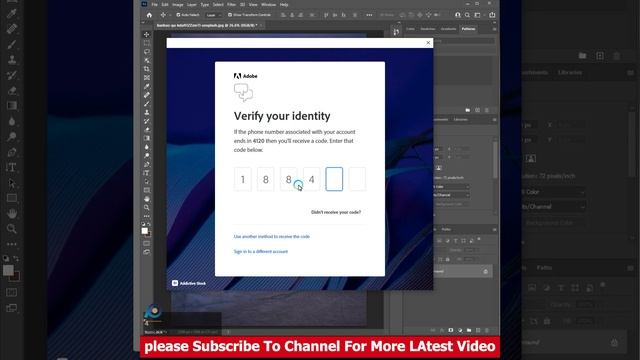The height and width of the screenshot is (360, 640).
Task: Toggle Quick Mask mode icon
Action: click(147, 243)
